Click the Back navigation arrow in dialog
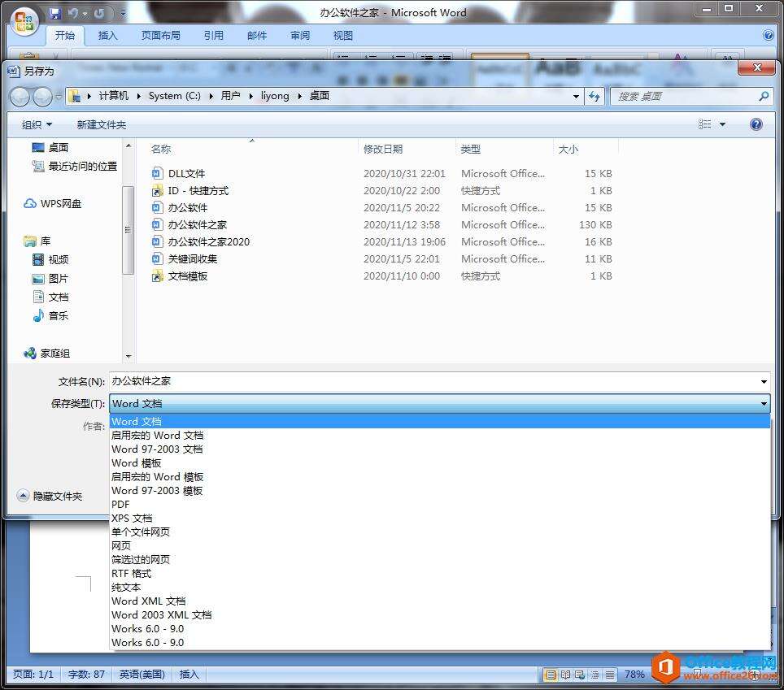 (x=20, y=97)
